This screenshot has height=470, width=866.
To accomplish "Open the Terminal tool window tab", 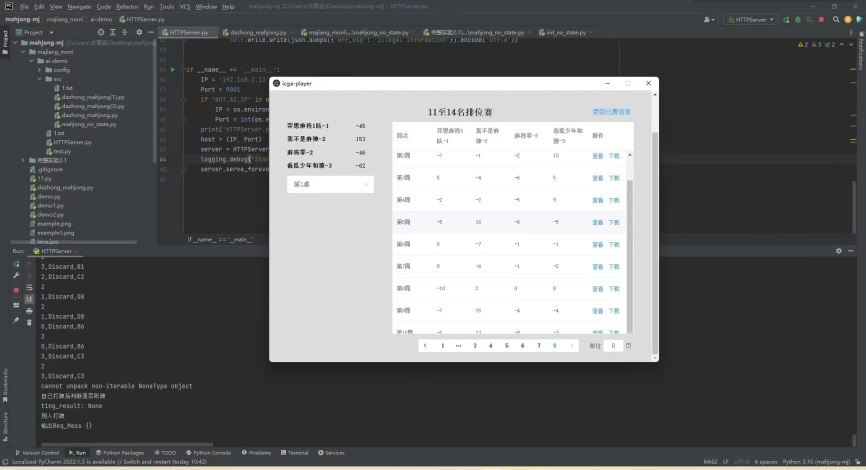I will [x=294, y=453].
